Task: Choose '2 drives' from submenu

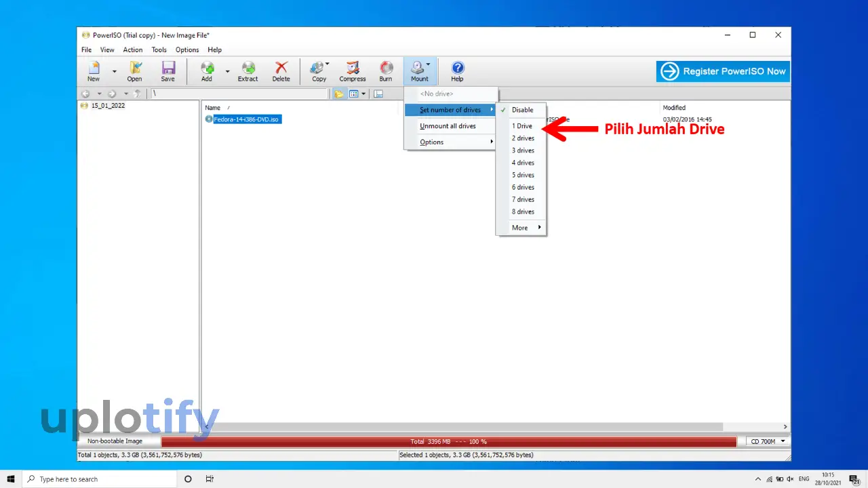Action: coord(521,138)
